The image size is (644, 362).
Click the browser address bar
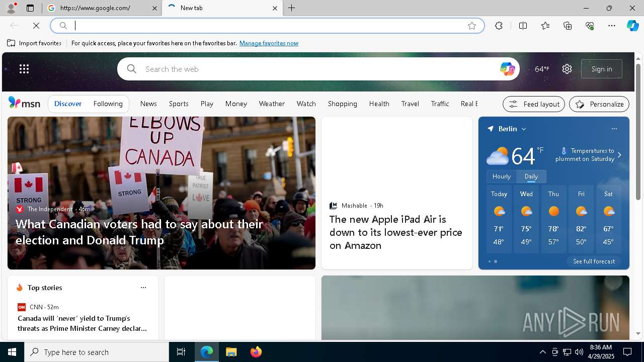click(x=267, y=26)
